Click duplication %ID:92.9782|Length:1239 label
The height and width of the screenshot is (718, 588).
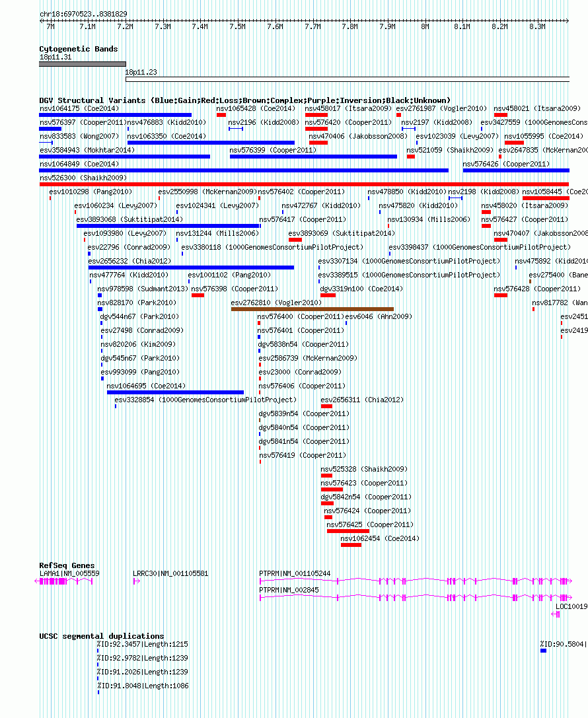coord(143,658)
